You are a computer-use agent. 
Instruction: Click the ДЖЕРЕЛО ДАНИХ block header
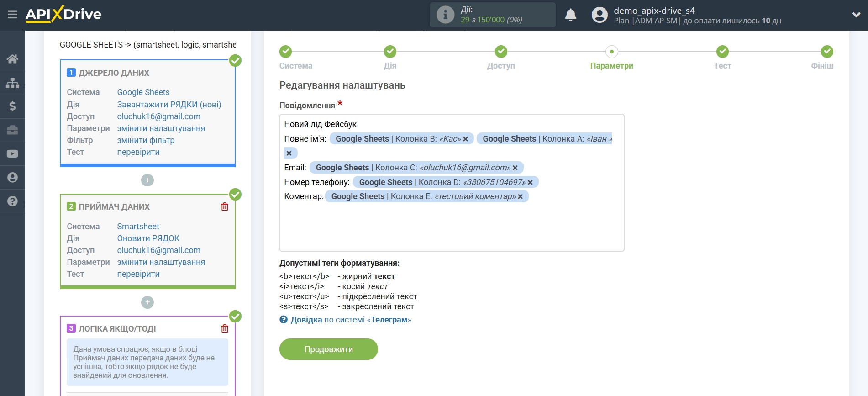coord(114,73)
